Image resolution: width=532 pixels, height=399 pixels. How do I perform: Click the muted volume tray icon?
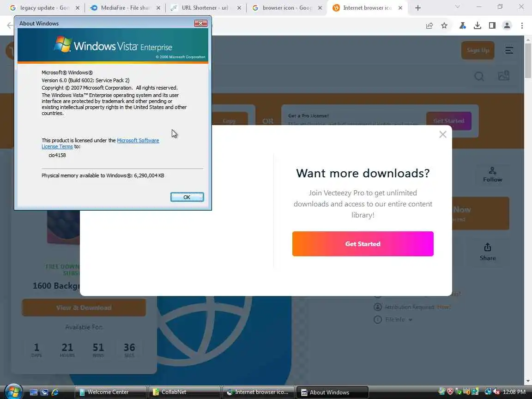496,392
